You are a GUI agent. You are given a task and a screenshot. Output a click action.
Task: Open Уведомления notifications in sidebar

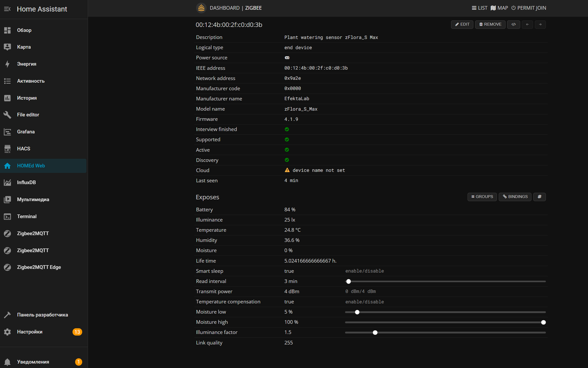coord(33,362)
